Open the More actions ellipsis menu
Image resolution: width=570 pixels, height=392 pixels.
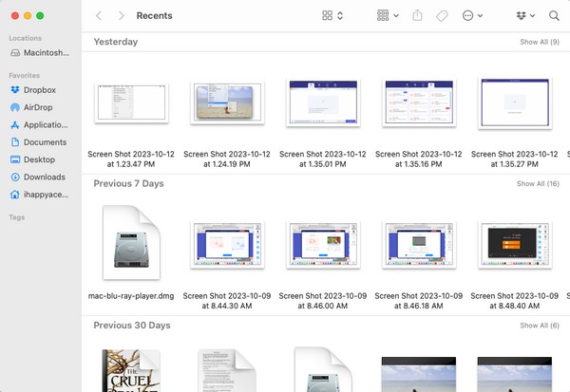click(x=472, y=16)
